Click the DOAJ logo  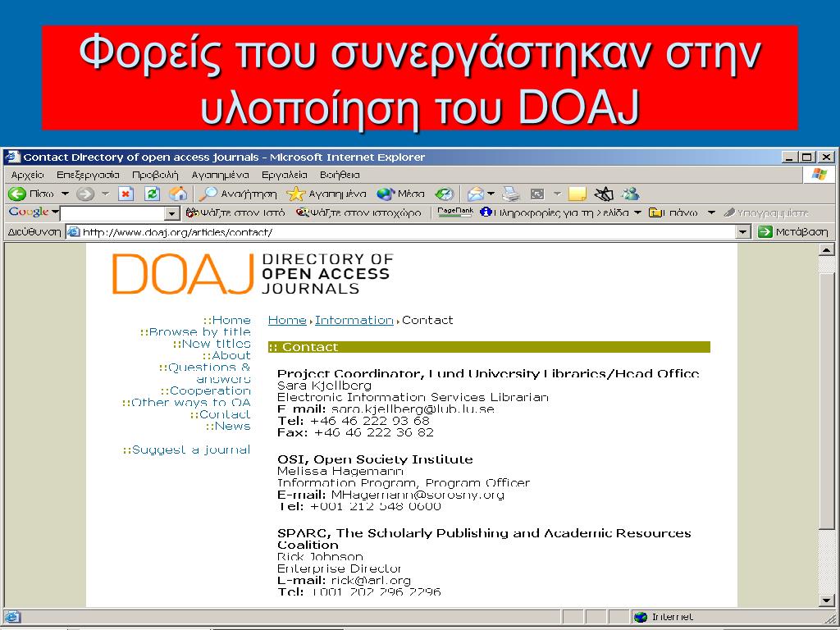(252, 274)
